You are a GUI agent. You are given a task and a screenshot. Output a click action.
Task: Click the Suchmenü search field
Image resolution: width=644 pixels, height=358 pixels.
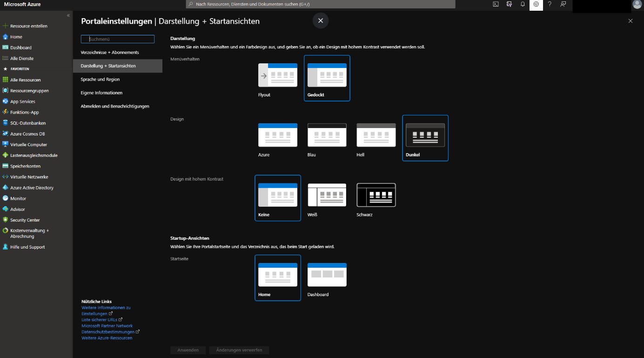coord(118,40)
